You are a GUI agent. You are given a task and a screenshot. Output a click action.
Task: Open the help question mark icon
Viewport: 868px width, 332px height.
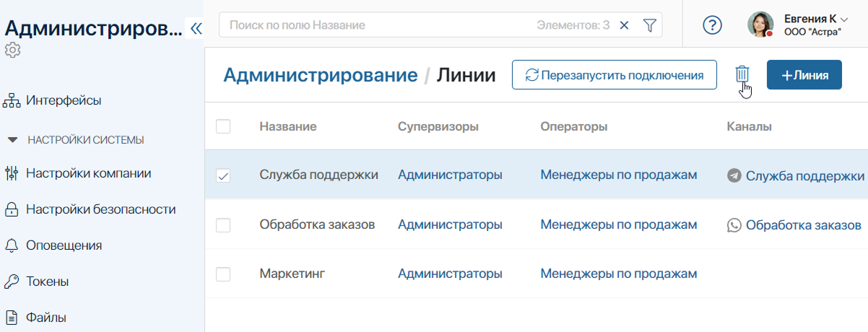coord(713,25)
